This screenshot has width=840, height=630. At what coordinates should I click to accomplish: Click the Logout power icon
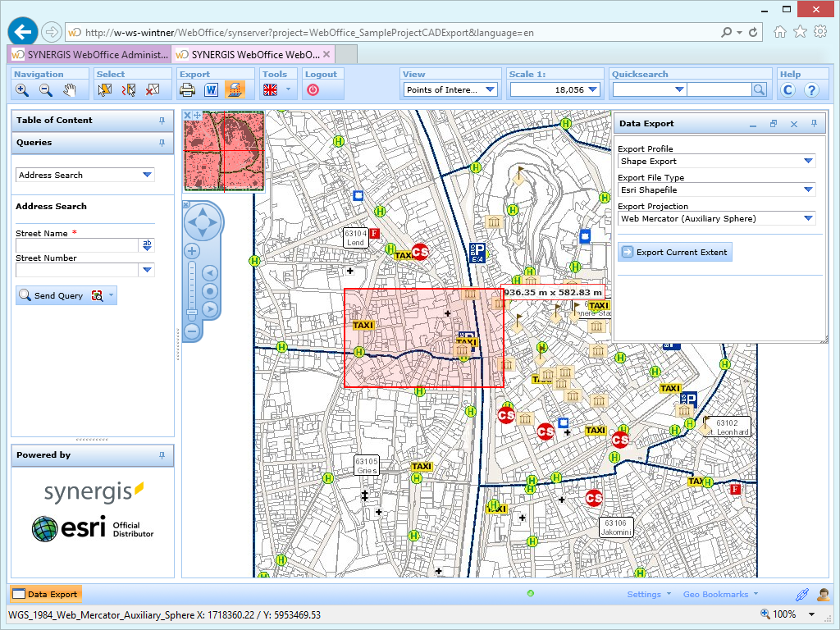(x=312, y=90)
